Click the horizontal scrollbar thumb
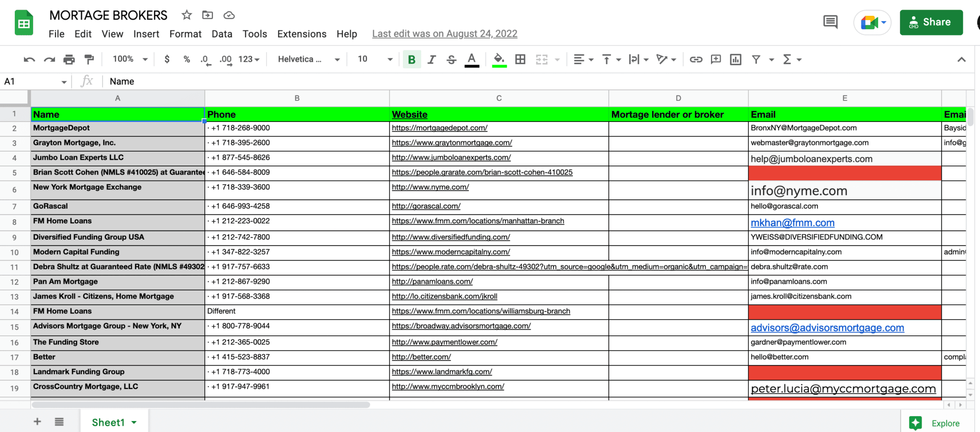Screen dimensions: 980x432 (x=201, y=405)
